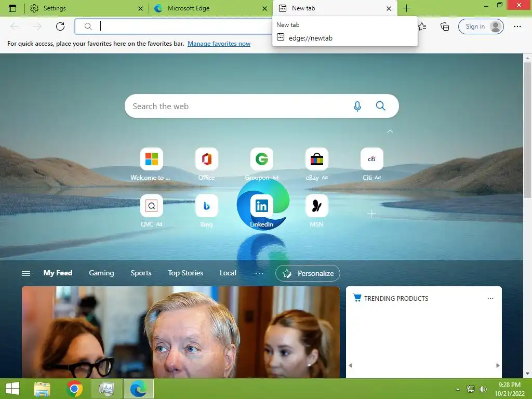
Task: Open the Windows Start menu
Action: click(x=12, y=389)
